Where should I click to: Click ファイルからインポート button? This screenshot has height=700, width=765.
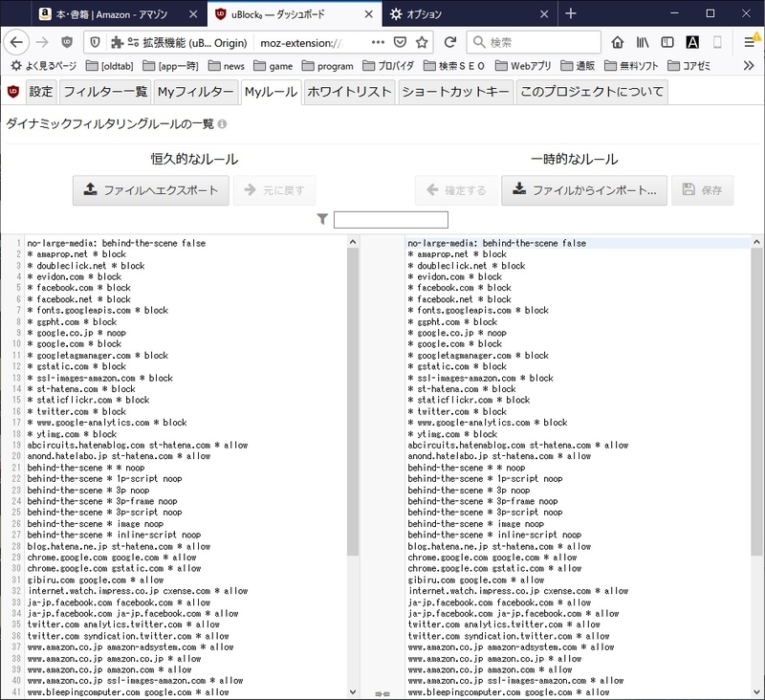pyautogui.click(x=584, y=190)
